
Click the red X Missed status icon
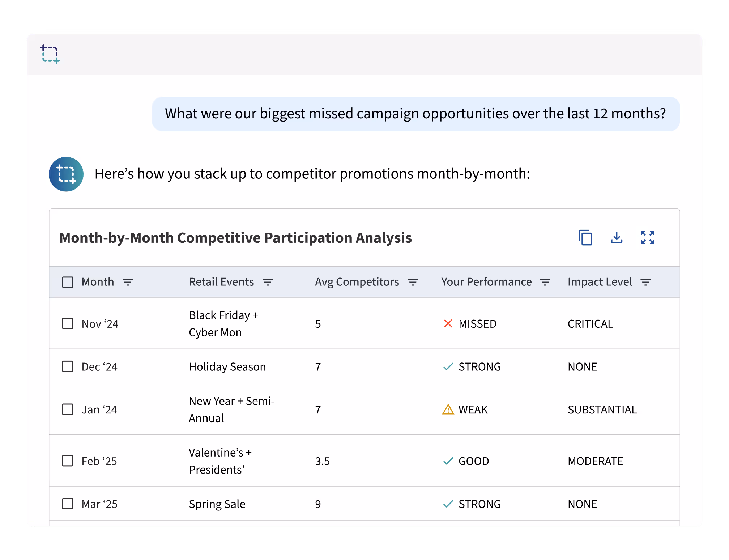pos(448,323)
